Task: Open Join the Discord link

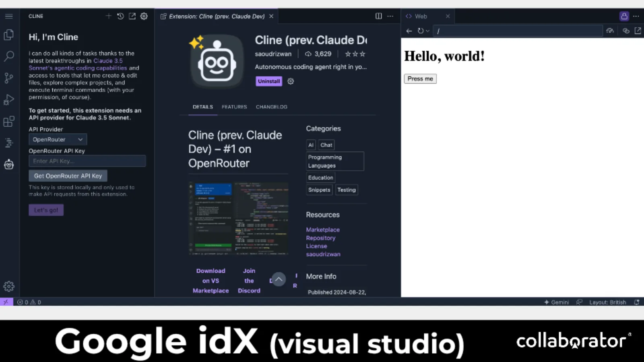Action: point(249,281)
